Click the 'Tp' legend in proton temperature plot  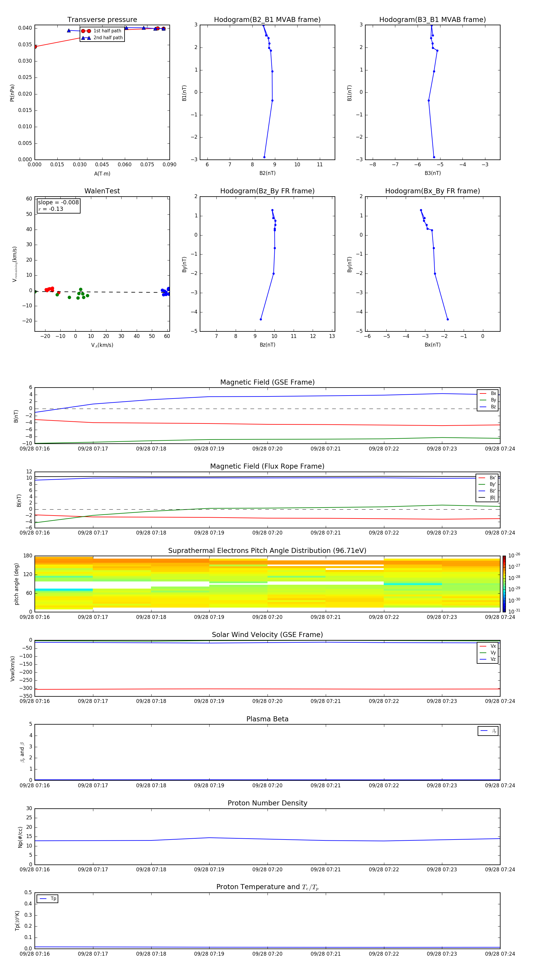pyautogui.click(x=47, y=899)
